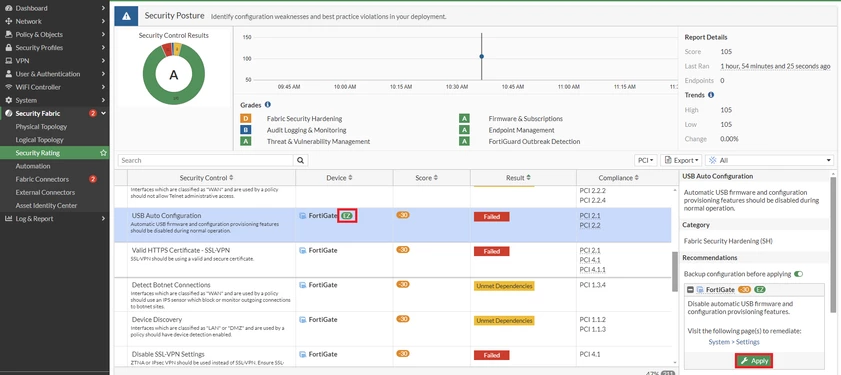Click the green Apply button
The height and width of the screenshot is (375, 841).
[x=754, y=361]
